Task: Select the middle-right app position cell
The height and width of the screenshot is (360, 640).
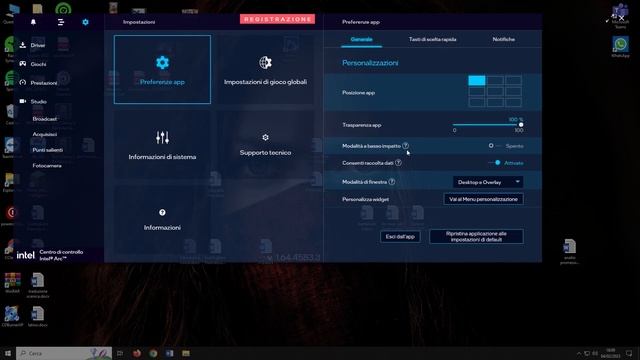Action: coord(513,91)
